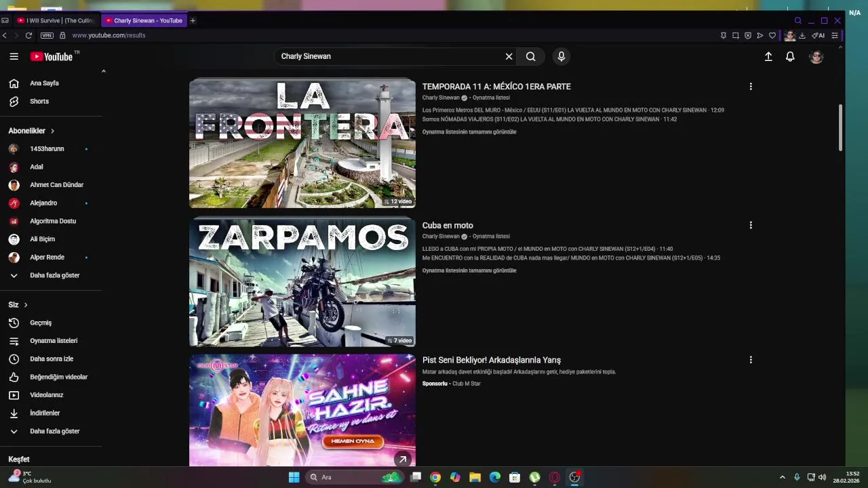Open 'Pist Seni Bekliyor! Arkadaşlarınla Yarış' ad title
This screenshot has height=488, width=868.
click(x=492, y=360)
